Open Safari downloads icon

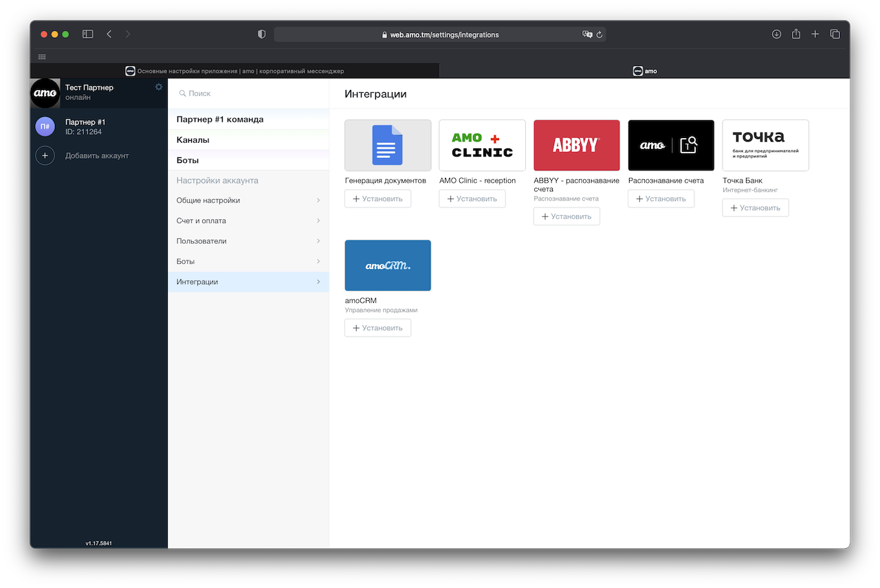point(776,34)
